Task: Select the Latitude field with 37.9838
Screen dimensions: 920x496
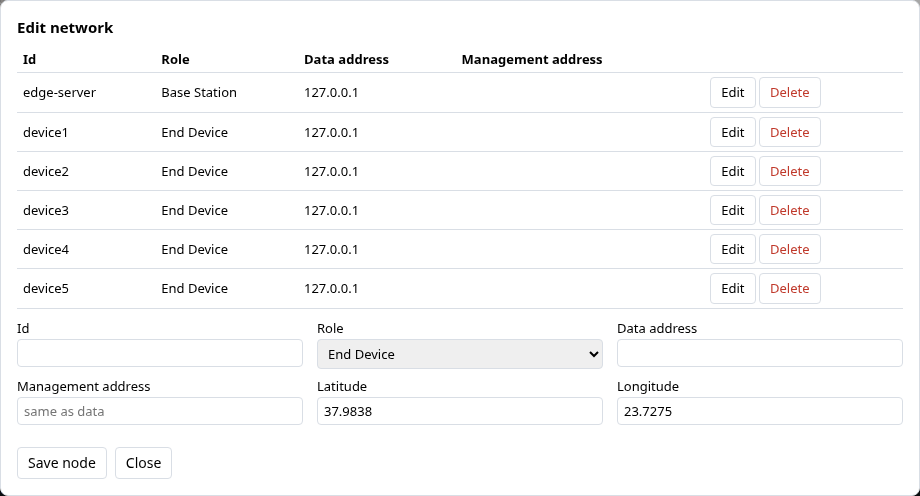Action: tap(459, 411)
